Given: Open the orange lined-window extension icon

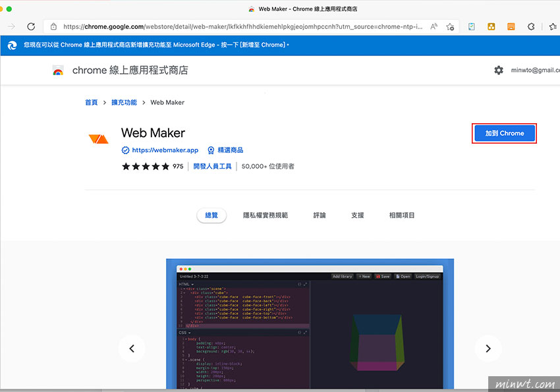Looking at the screenshot, I should 511,26.
